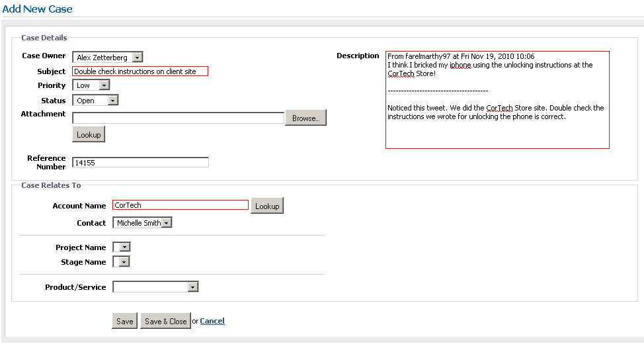The height and width of the screenshot is (354, 644).
Task: Click Lookup button beside Account Name
Action: click(x=267, y=206)
